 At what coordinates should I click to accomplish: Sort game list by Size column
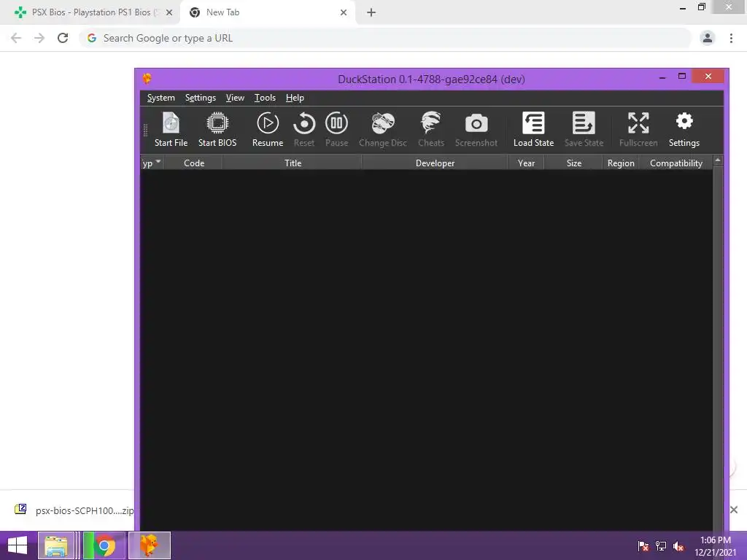(573, 163)
